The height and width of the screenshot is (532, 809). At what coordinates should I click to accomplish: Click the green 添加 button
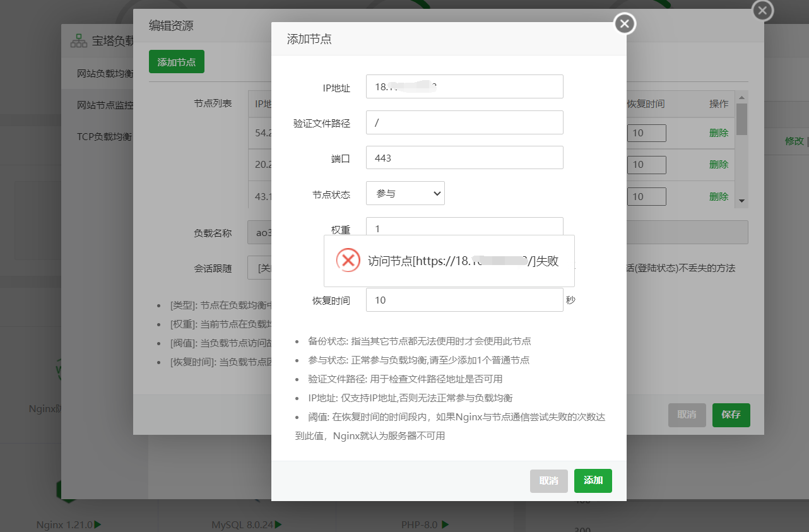[x=593, y=480]
